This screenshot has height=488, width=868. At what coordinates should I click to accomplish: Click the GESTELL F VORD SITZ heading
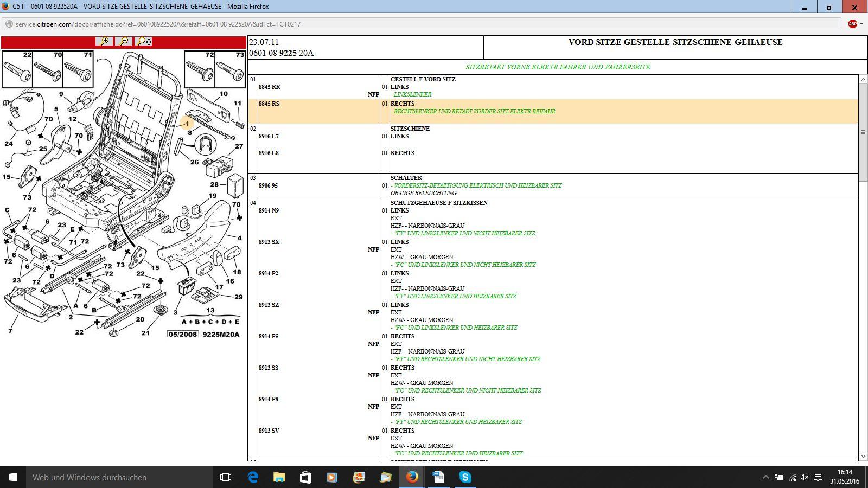[423, 79]
